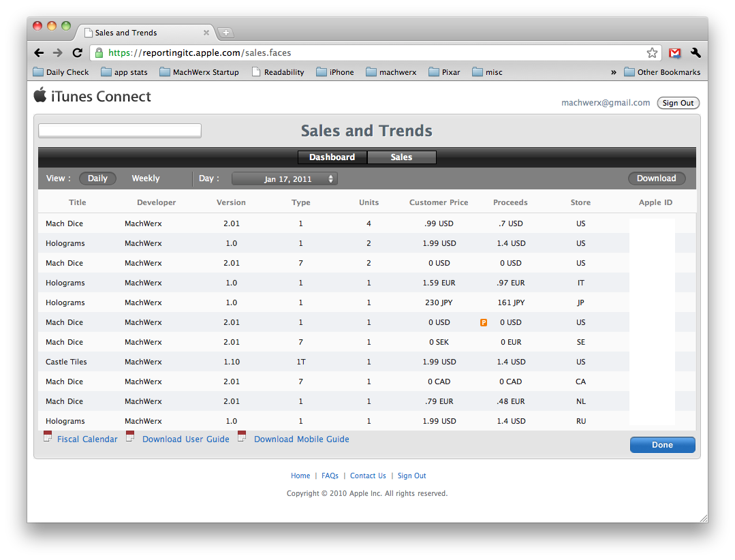Click the Fiscal Calendar document icon
The height and width of the screenshot is (560, 735).
(48, 436)
